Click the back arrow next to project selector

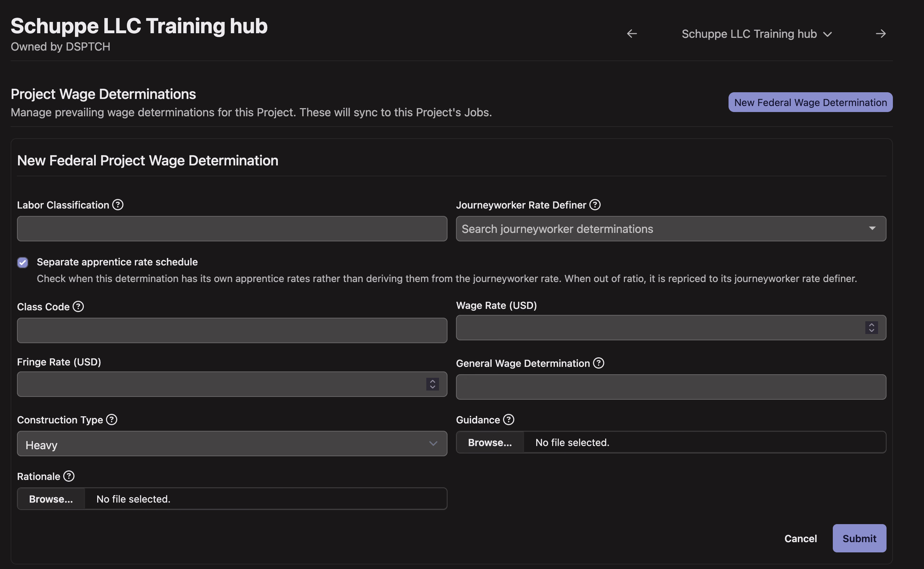pos(632,34)
